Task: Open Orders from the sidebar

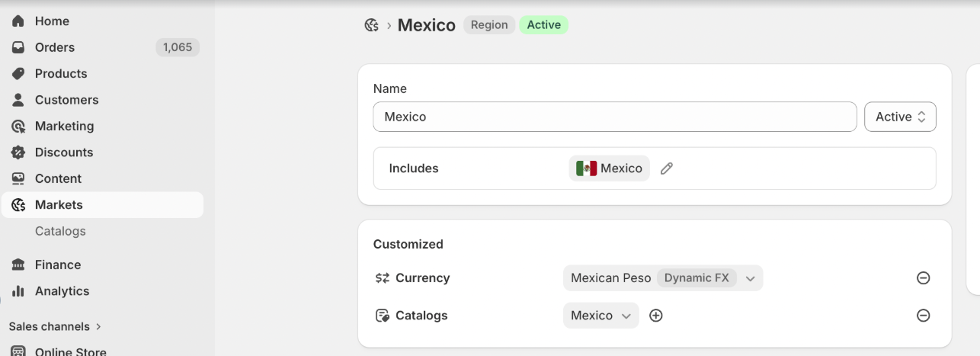Action: pyautogui.click(x=55, y=47)
